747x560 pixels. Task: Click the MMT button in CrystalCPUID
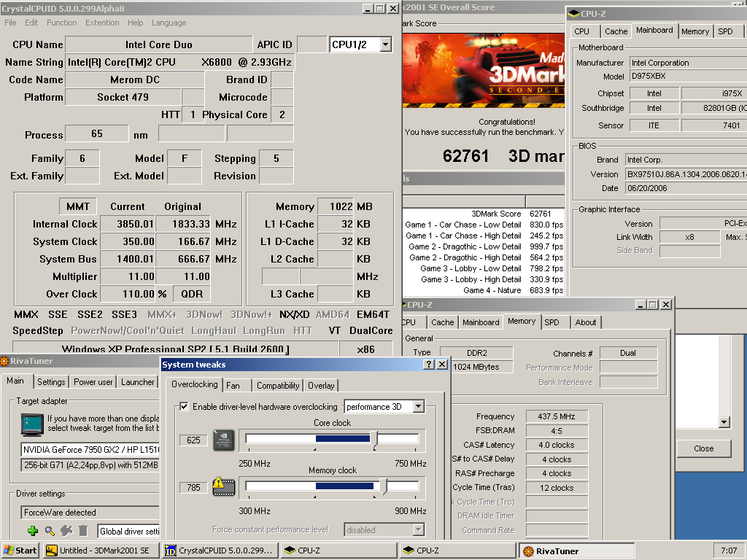tap(78, 206)
